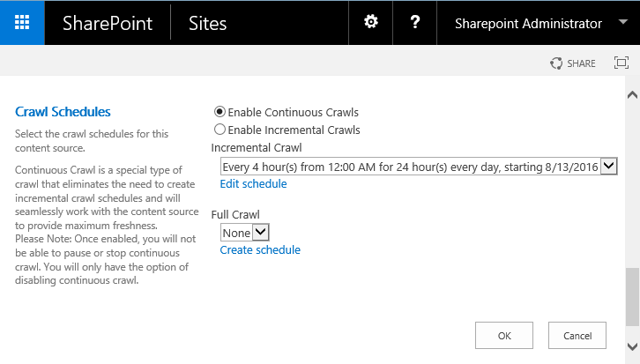Image resolution: width=640 pixels, height=364 pixels.
Task: Select Enable Continuous Crawls option
Action: [x=220, y=111]
